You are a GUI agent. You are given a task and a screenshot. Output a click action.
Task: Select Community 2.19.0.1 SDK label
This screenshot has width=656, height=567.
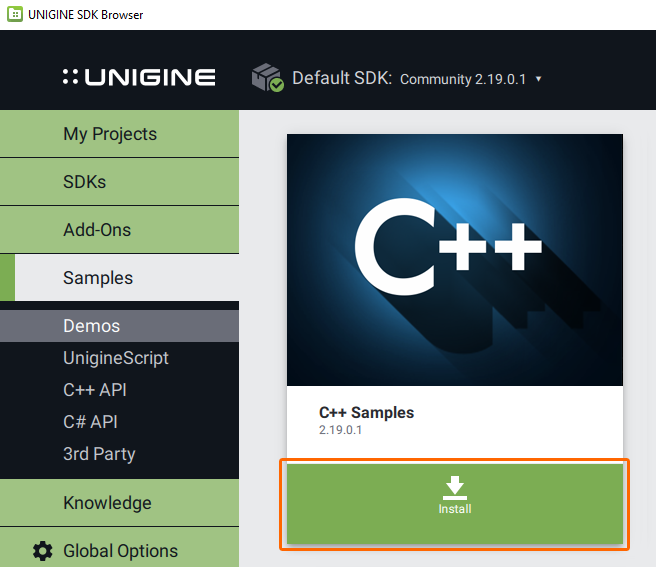(463, 79)
